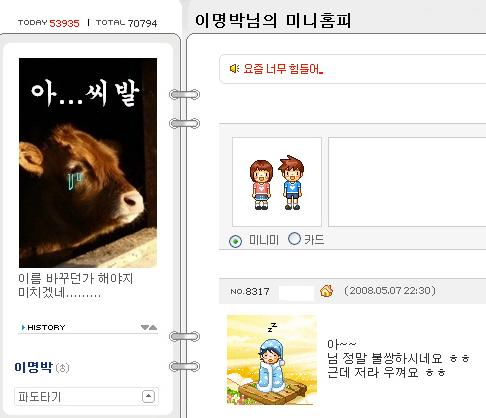Expand the 파도타기 combo box
This screenshot has width=486, height=418.
pos(86,396)
